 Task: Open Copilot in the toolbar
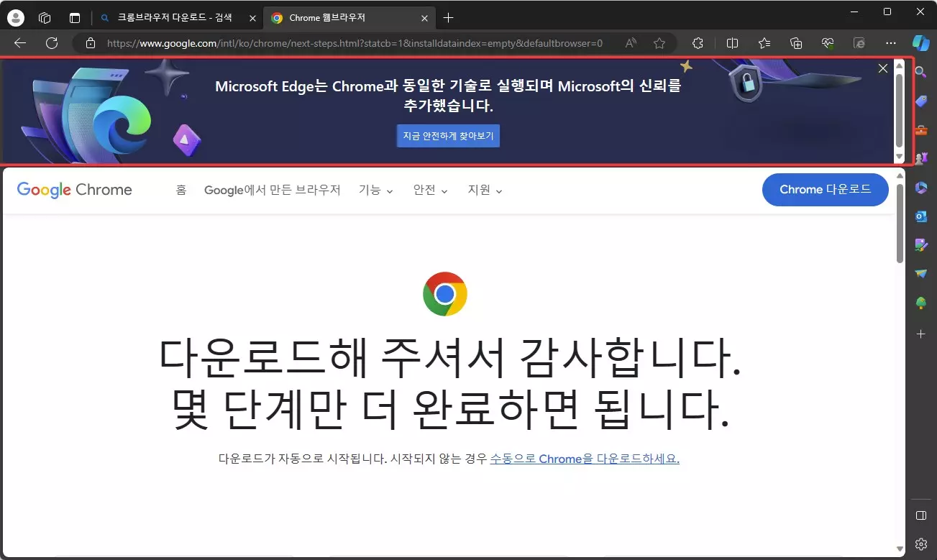(921, 42)
